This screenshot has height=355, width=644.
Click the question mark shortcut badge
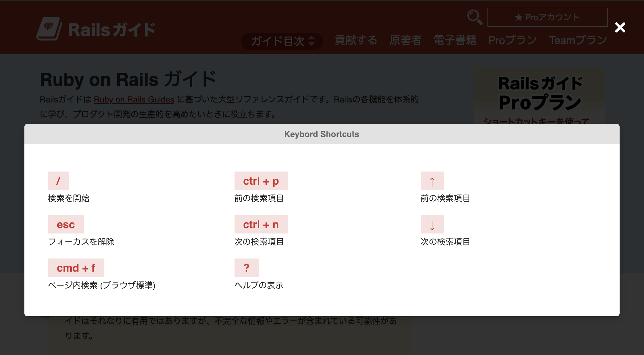click(247, 268)
